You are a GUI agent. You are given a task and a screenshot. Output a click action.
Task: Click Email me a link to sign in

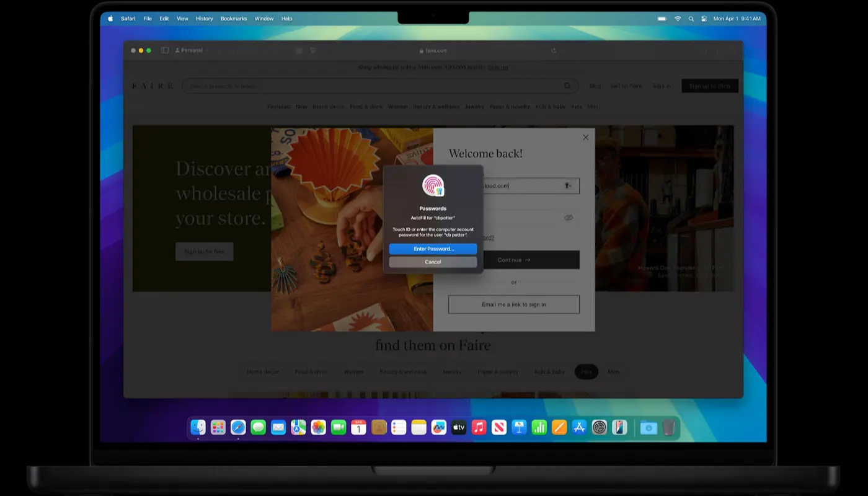click(x=514, y=304)
